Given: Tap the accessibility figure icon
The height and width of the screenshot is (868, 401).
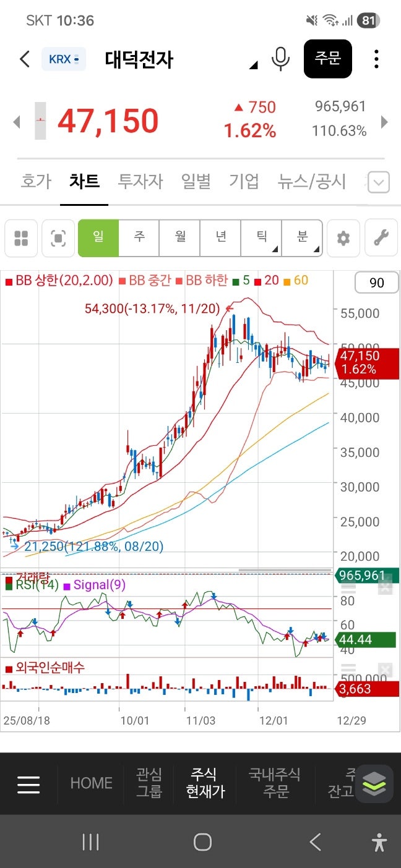Looking at the screenshot, I should click(379, 843).
